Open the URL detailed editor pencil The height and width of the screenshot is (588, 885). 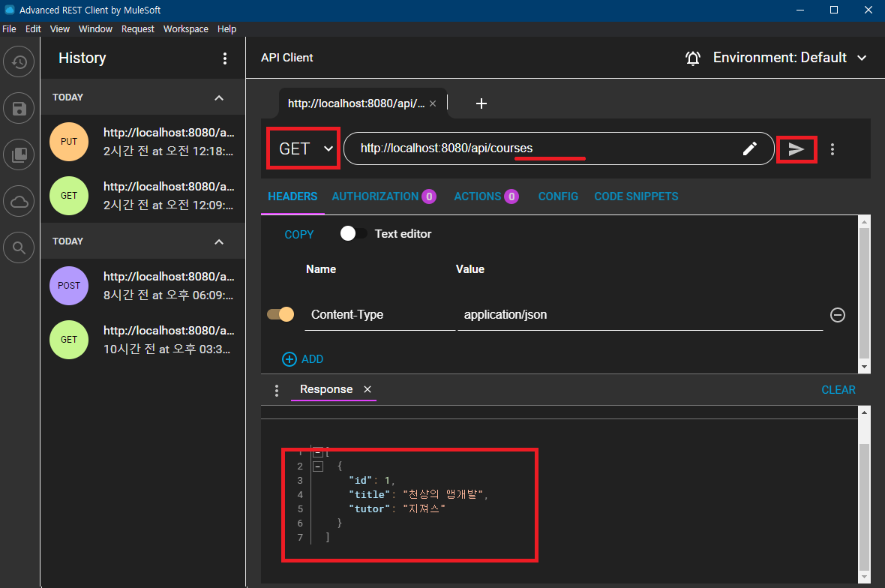(749, 148)
